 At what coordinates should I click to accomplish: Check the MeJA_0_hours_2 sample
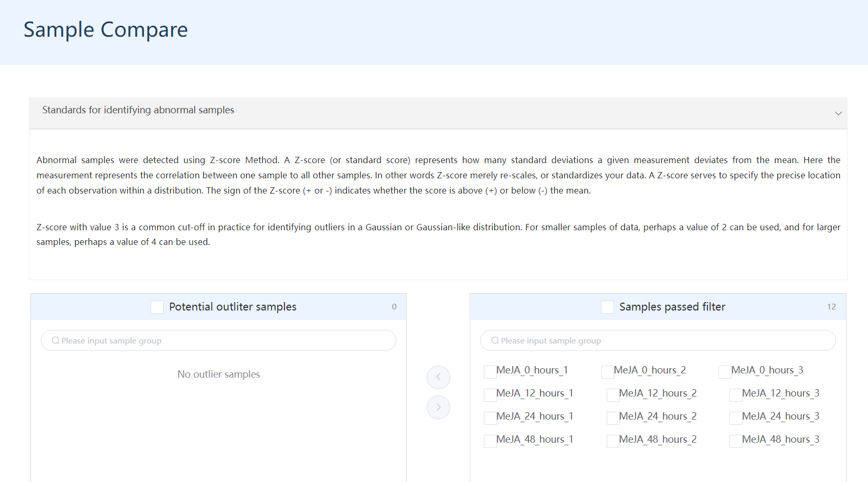[608, 372]
